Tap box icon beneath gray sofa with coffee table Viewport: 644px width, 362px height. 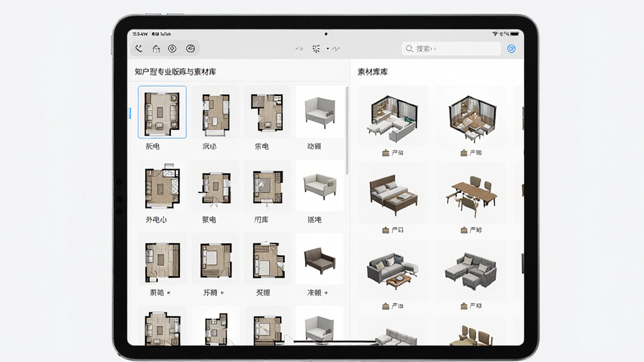[x=386, y=306]
